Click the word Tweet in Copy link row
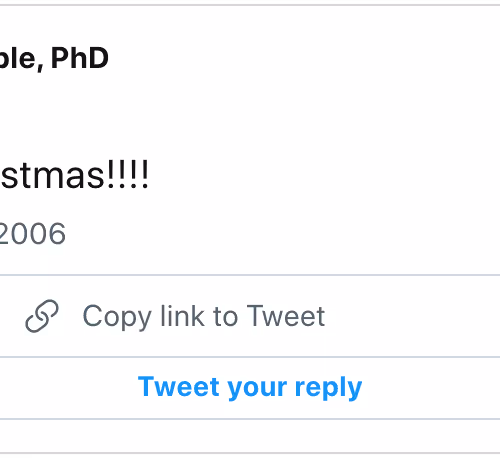Image resolution: width=500 pixels, height=458 pixels. pos(286,315)
